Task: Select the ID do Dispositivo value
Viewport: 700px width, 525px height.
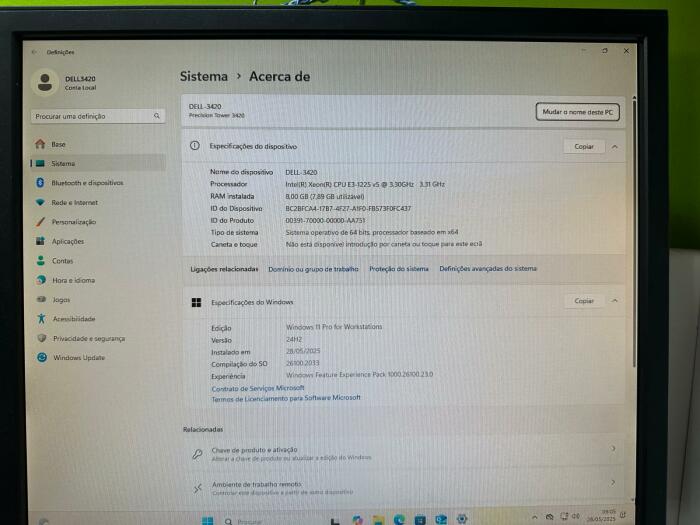Action: point(348,208)
